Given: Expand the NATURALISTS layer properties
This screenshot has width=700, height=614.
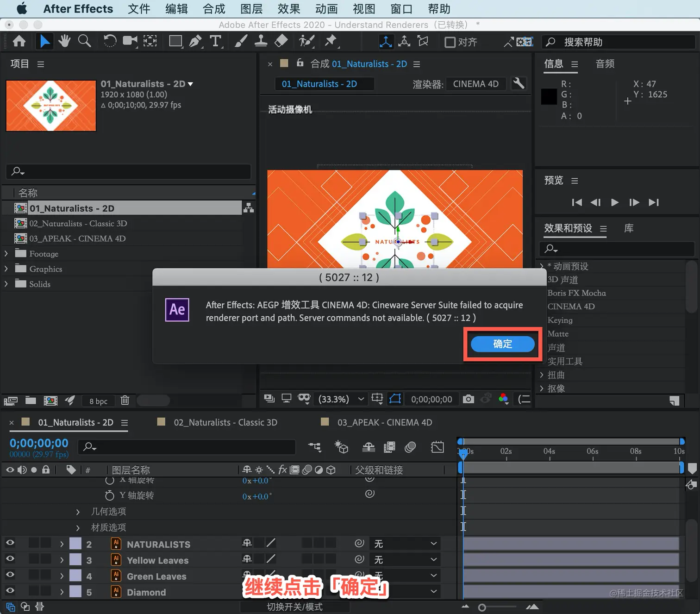Looking at the screenshot, I should [62, 544].
